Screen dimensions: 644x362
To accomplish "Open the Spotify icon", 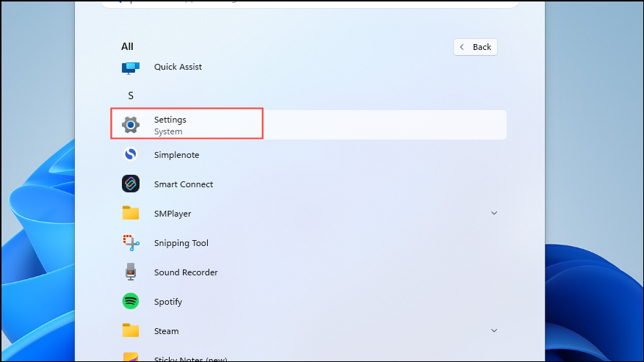I will (131, 301).
